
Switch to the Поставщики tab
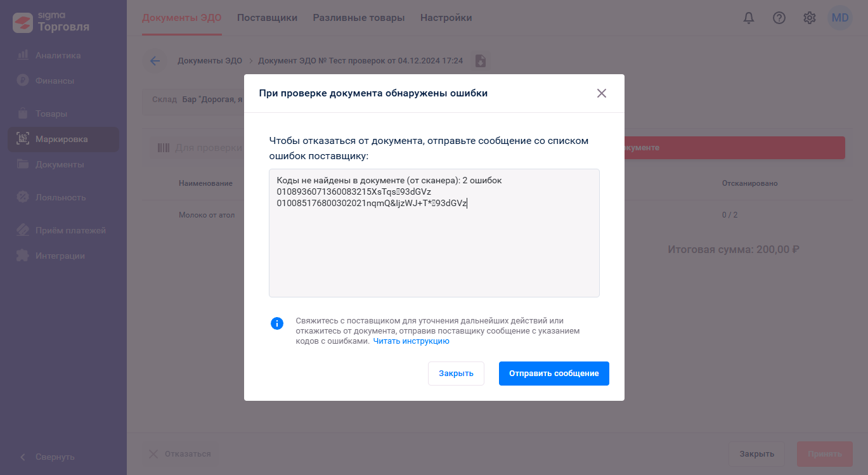click(x=267, y=18)
